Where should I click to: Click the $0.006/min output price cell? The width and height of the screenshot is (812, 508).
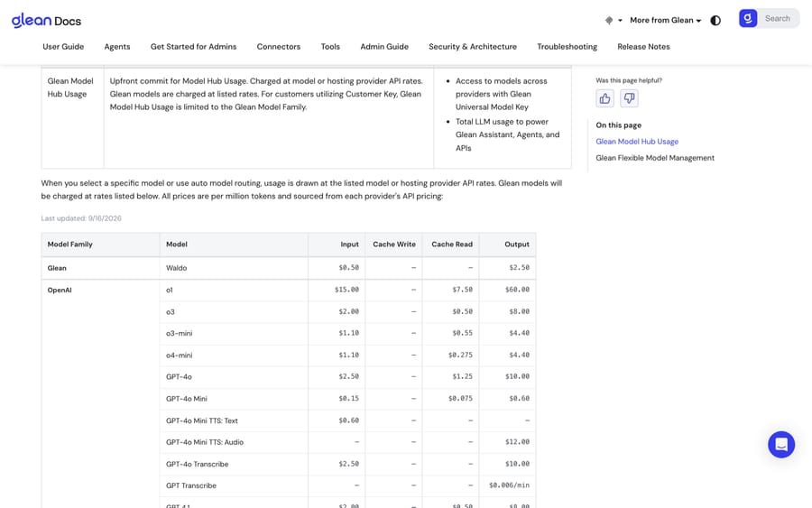[509, 485]
